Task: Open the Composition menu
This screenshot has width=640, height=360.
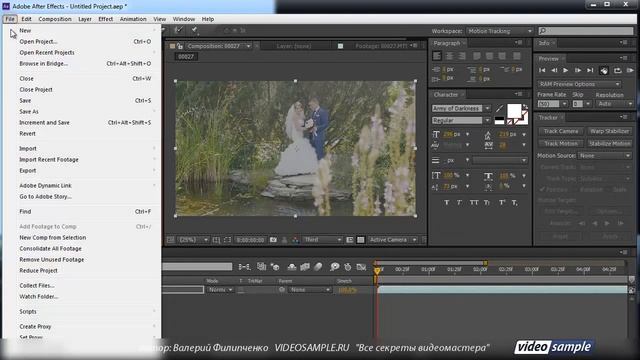Action: tap(55, 19)
